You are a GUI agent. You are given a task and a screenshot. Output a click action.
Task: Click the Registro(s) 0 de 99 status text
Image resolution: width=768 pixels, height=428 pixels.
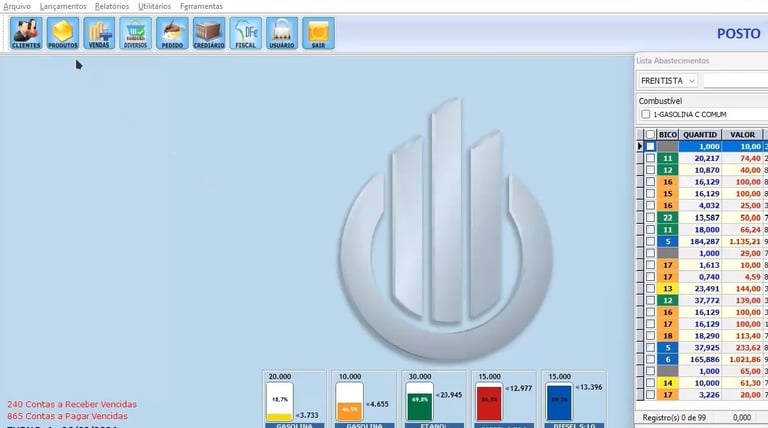pyautogui.click(x=674, y=417)
